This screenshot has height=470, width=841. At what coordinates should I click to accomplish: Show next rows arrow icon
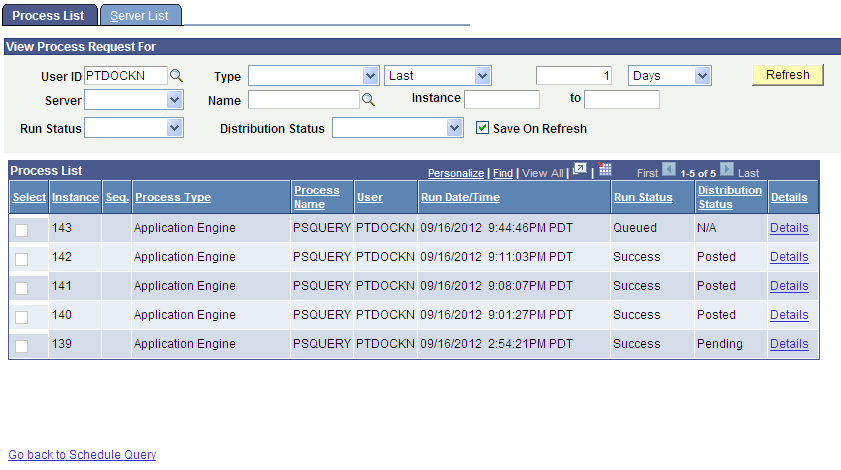[x=727, y=170]
